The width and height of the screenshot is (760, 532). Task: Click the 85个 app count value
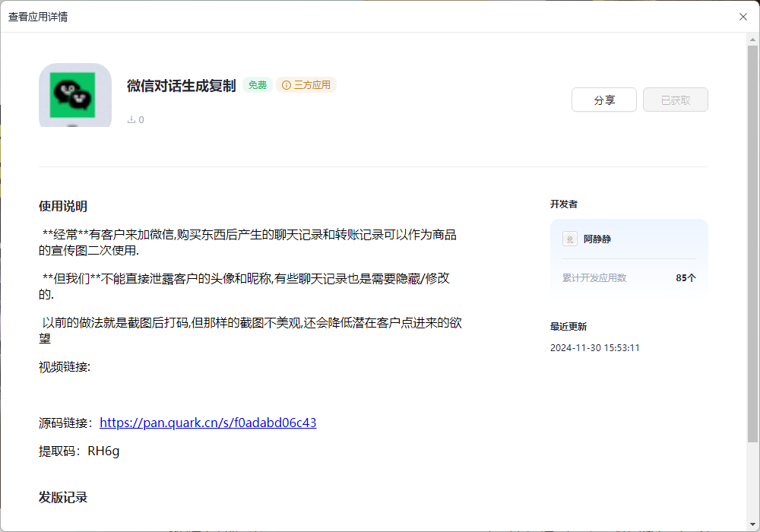(686, 277)
